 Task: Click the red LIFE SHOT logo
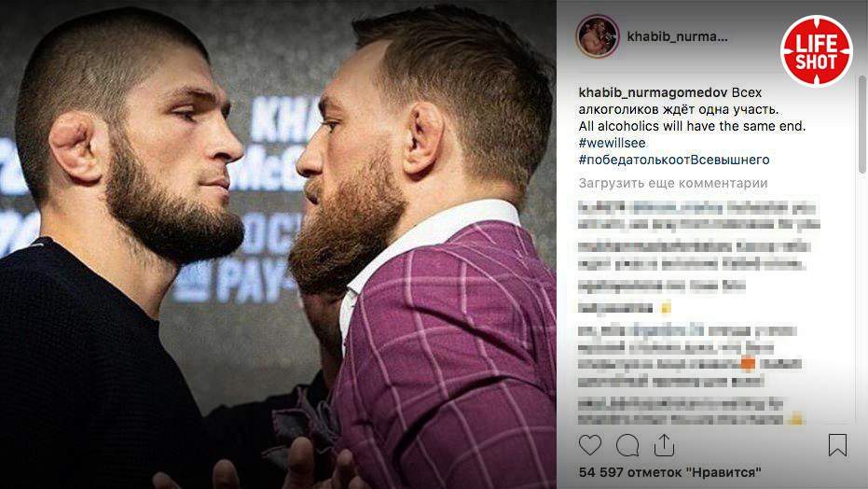point(817,50)
